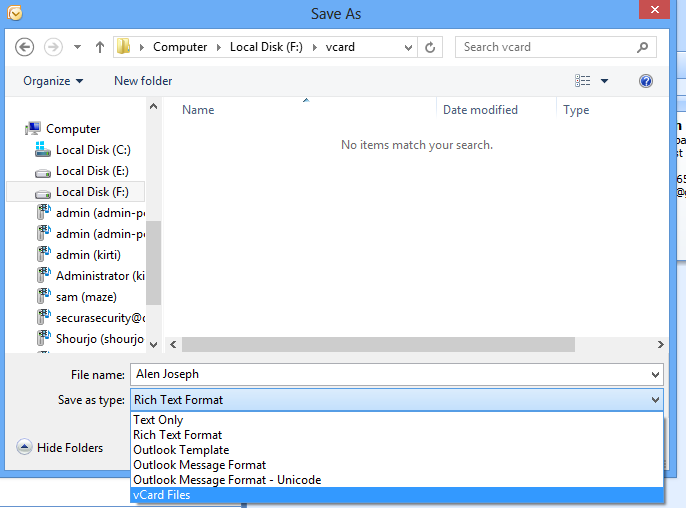The width and height of the screenshot is (686, 508).
Task: Go up one folder level
Action: tap(100, 47)
